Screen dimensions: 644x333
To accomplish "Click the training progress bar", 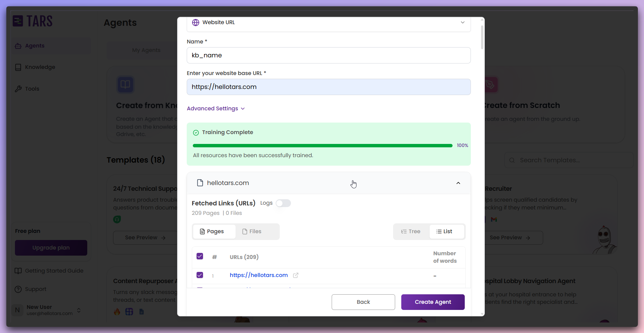I will [x=323, y=146].
